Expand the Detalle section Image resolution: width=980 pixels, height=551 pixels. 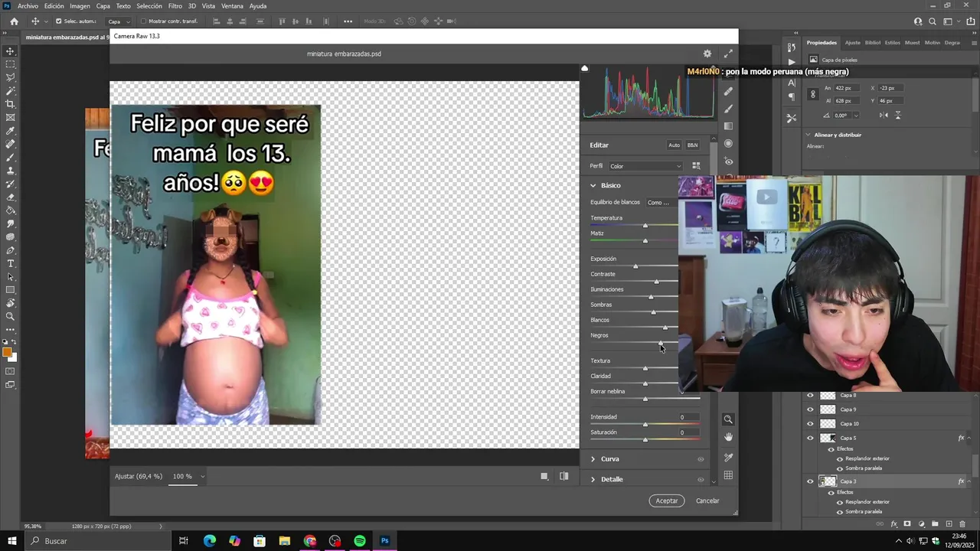[593, 480]
